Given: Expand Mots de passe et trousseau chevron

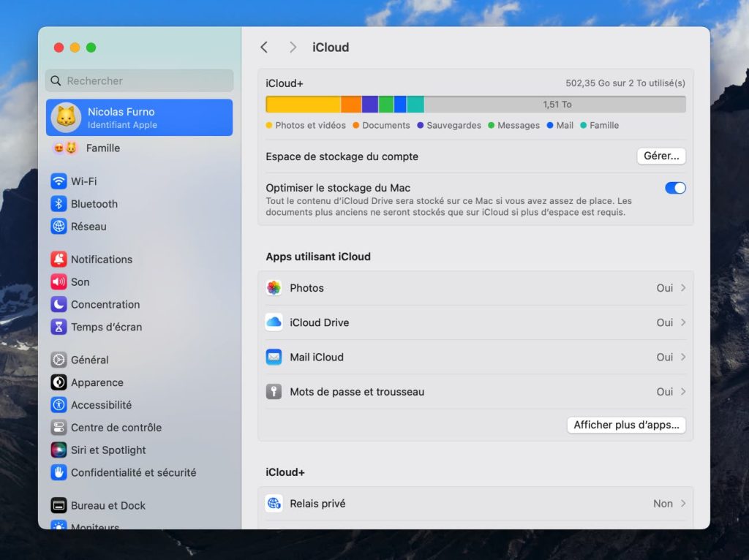Looking at the screenshot, I should [683, 391].
